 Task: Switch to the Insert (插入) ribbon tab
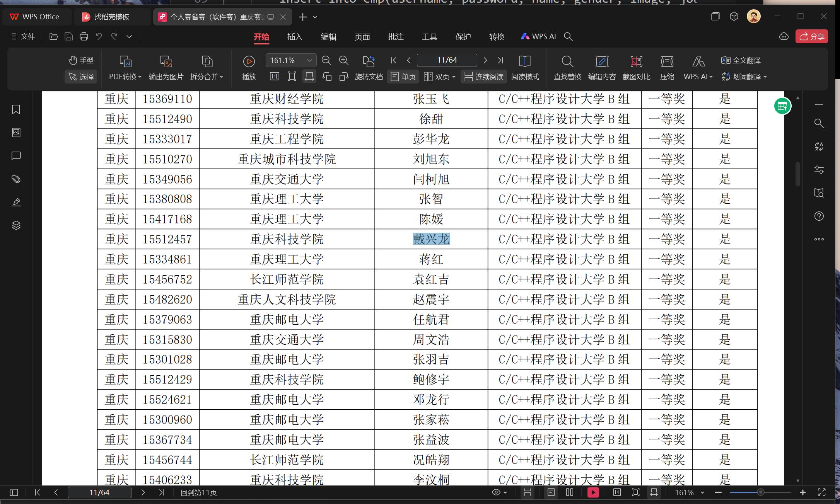(x=295, y=36)
